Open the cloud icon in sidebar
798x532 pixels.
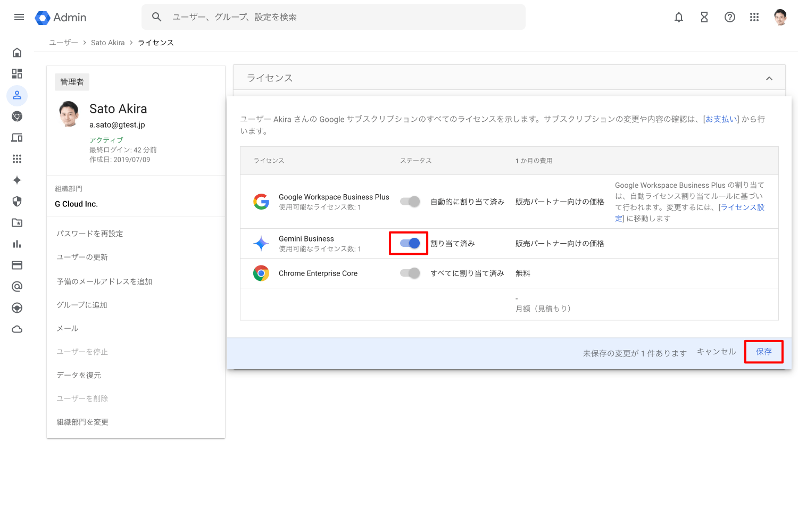17,329
